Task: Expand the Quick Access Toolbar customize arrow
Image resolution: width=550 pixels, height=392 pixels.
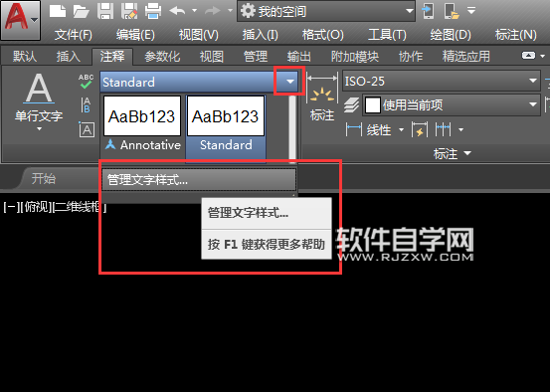Action: tap(471, 11)
